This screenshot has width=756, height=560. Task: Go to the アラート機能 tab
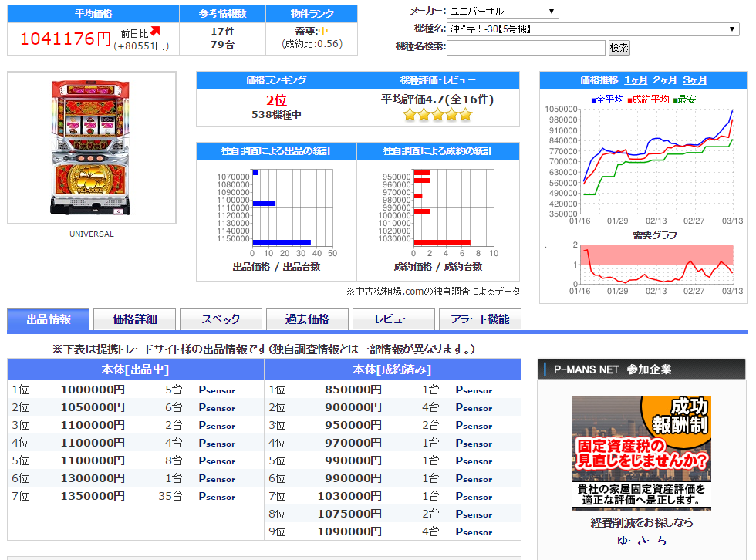pos(480,319)
